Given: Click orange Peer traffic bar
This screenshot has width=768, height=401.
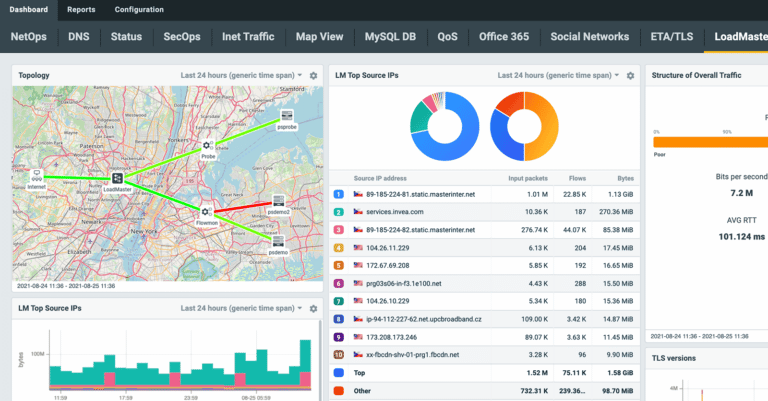Looking at the screenshot, I should pos(710,142).
